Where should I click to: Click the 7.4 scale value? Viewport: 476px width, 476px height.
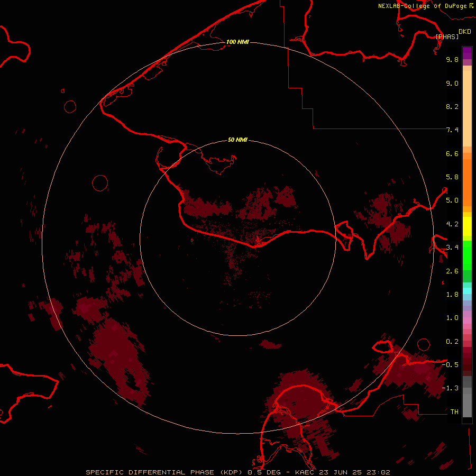click(x=452, y=130)
